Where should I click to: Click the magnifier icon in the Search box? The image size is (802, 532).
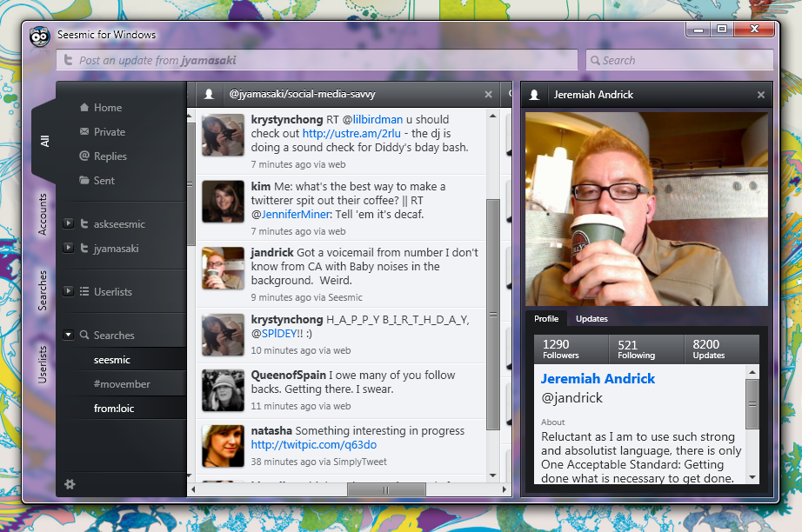click(x=595, y=60)
